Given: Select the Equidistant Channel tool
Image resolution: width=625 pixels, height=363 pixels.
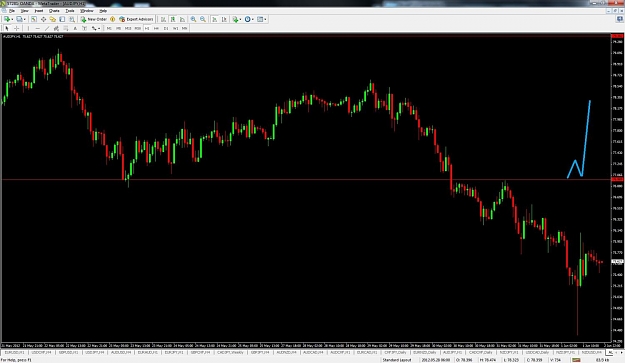Looking at the screenshot, I should pyautogui.click(x=56, y=28).
